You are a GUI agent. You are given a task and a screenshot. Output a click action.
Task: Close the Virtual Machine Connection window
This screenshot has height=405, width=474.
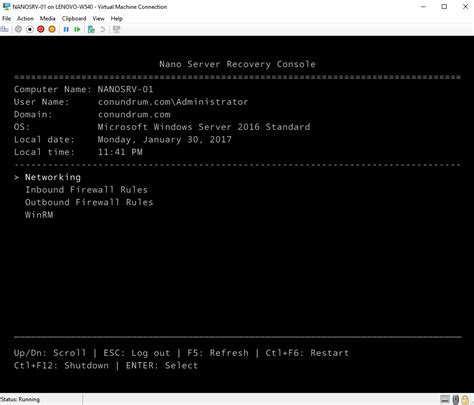465,6
